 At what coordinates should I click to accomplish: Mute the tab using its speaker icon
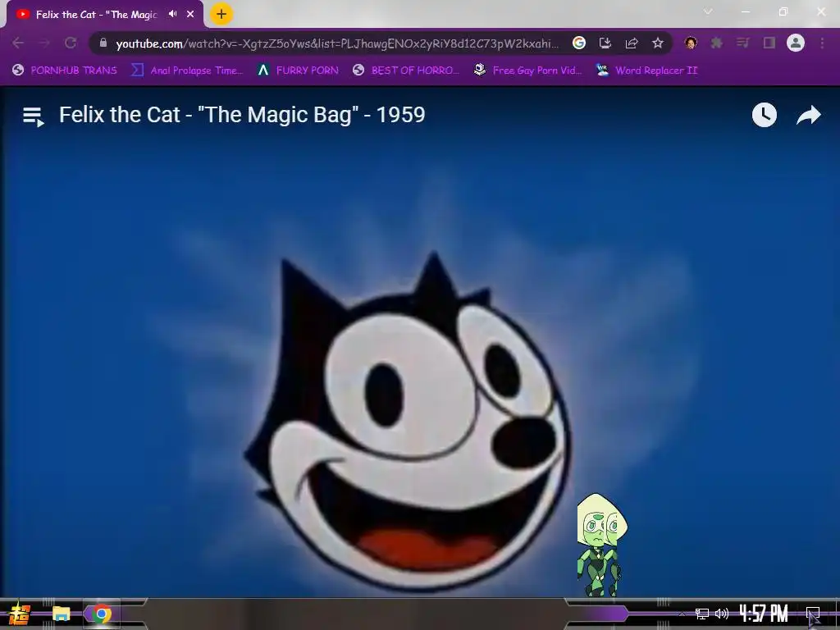[x=172, y=14]
